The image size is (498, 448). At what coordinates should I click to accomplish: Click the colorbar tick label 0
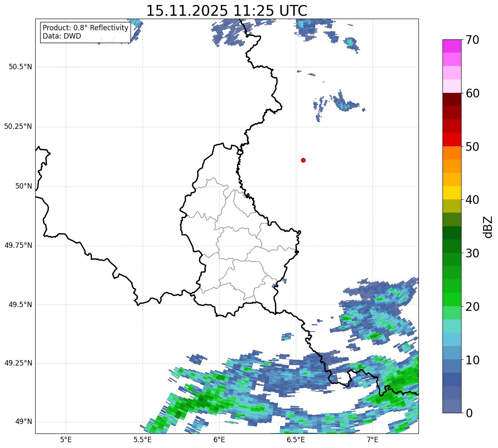point(469,413)
